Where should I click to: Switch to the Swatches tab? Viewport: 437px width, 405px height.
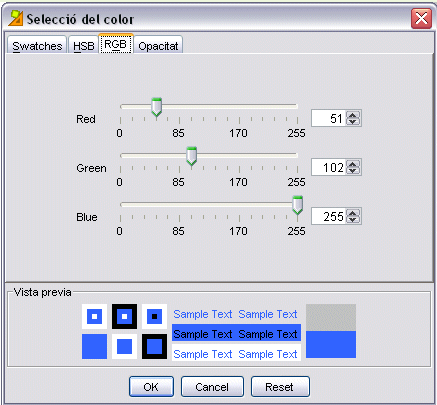pyautogui.click(x=37, y=45)
